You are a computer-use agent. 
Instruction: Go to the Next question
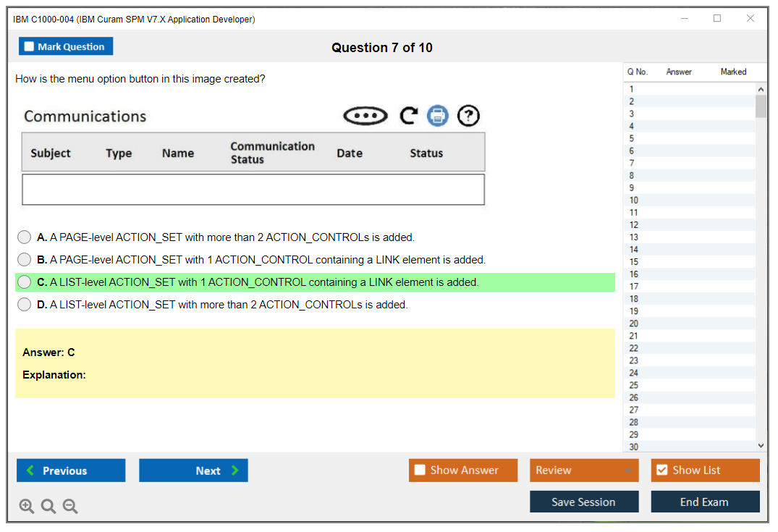193,470
